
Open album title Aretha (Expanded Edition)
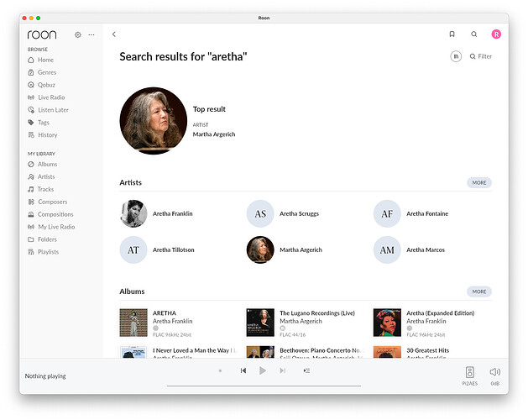[441, 313]
